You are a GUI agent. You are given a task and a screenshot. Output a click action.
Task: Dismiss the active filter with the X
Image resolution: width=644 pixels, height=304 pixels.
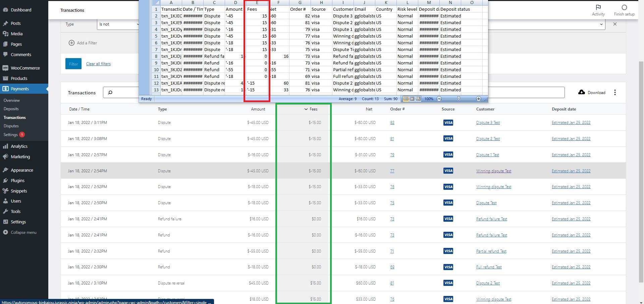615,24
